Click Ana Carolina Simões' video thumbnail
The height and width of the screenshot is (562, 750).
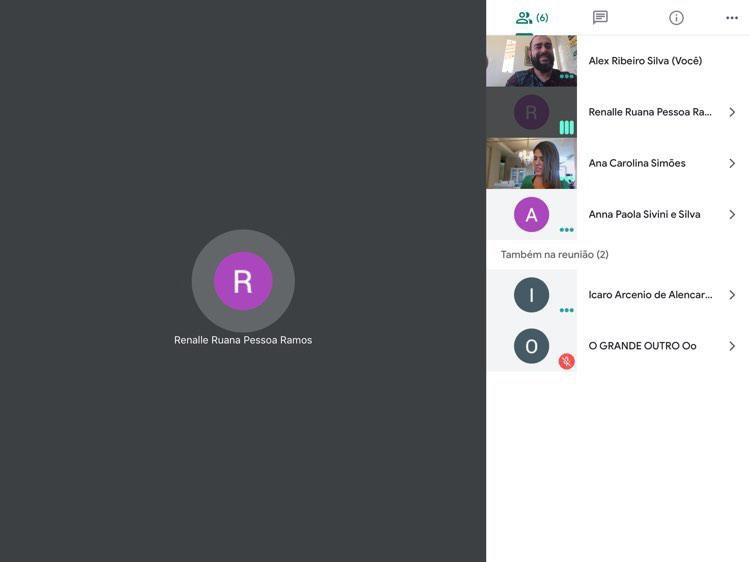[x=530, y=163]
